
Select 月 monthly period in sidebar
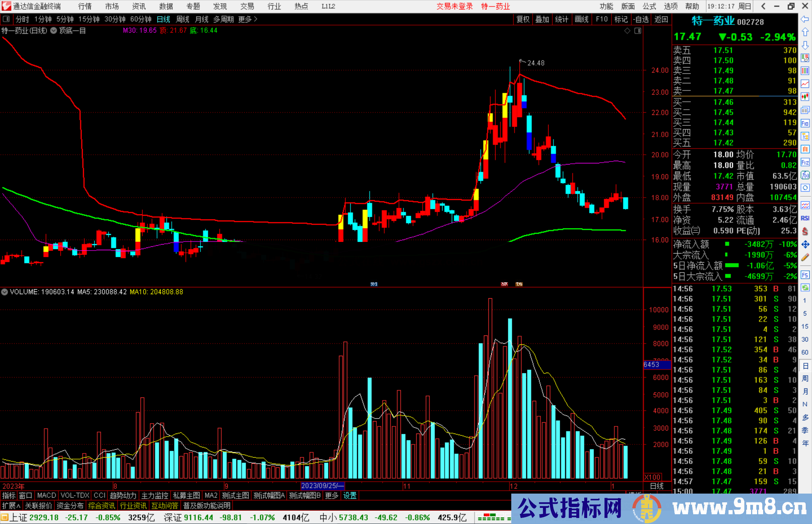tap(805, 391)
